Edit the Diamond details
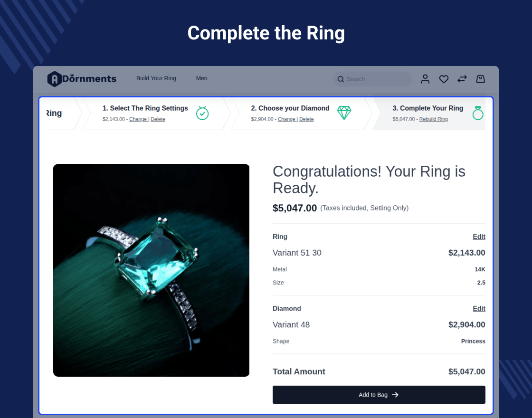The height and width of the screenshot is (418, 532). (479, 309)
